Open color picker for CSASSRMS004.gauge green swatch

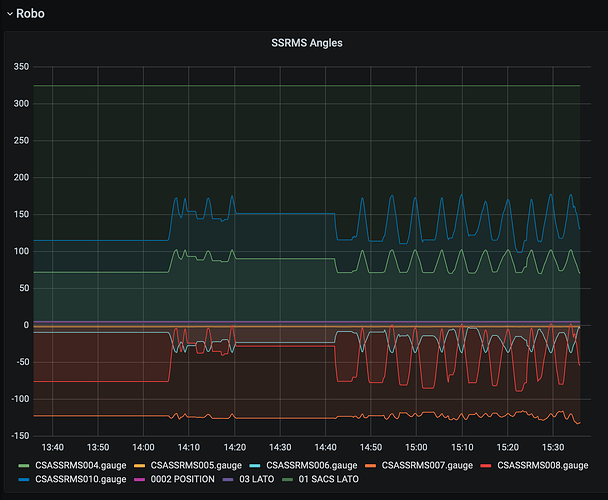(x=24, y=465)
